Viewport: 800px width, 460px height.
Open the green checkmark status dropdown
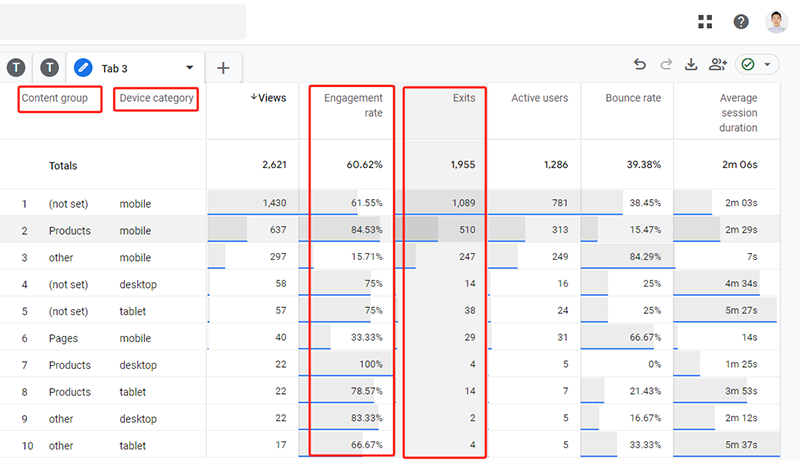coord(757,65)
